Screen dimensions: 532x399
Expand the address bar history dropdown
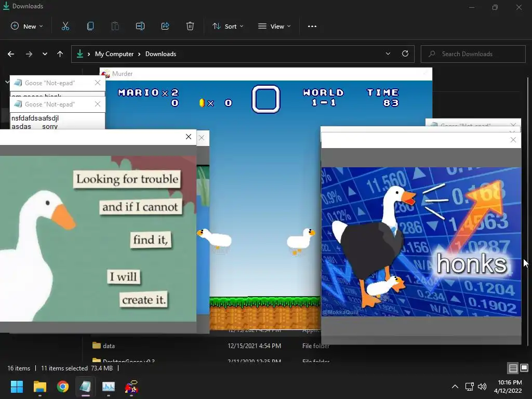(x=388, y=54)
